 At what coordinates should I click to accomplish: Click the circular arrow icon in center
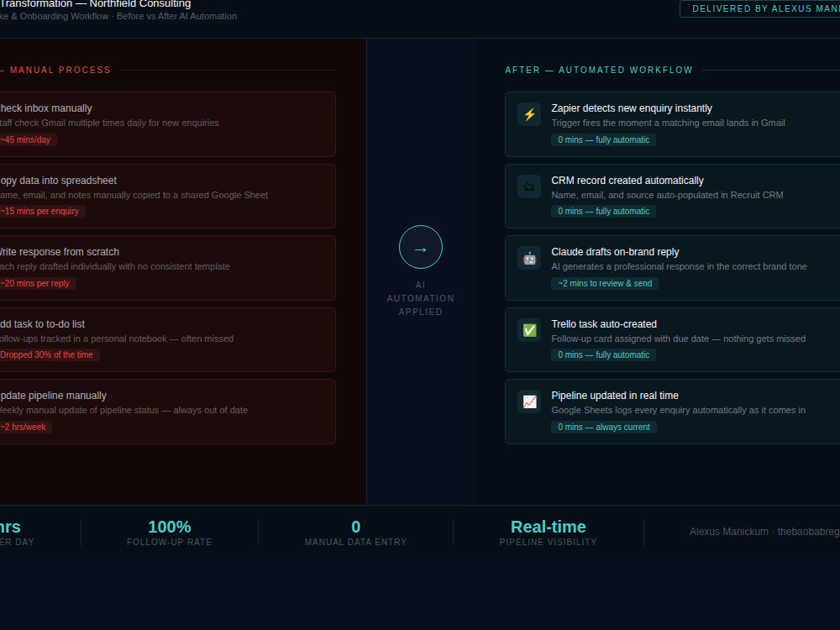pos(421,247)
